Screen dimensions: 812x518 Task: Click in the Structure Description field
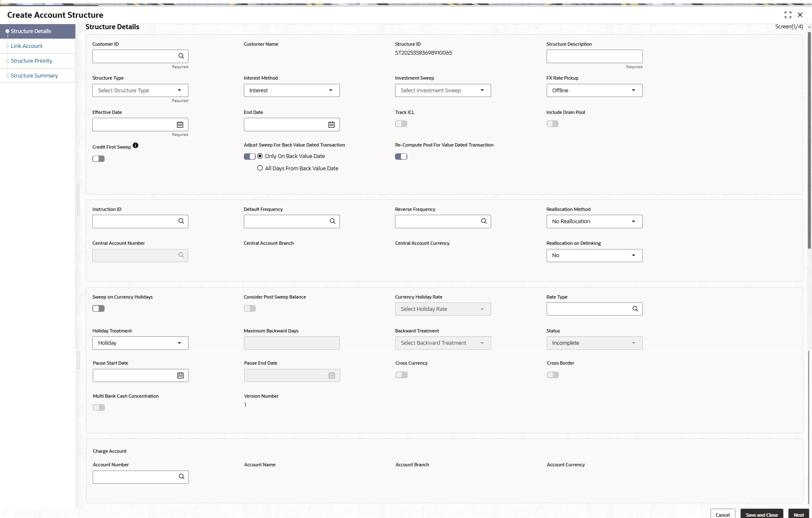pyautogui.click(x=594, y=56)
